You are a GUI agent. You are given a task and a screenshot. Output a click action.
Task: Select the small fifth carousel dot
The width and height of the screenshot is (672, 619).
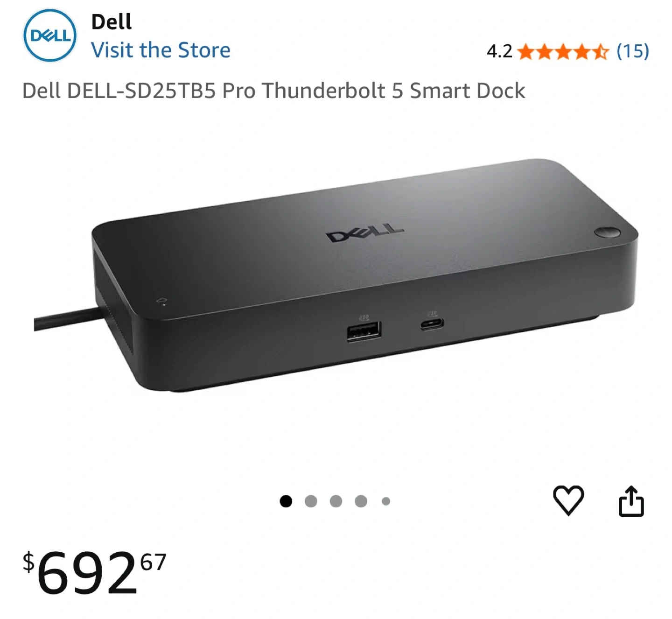pyautogui.click(x=386, y=501)
